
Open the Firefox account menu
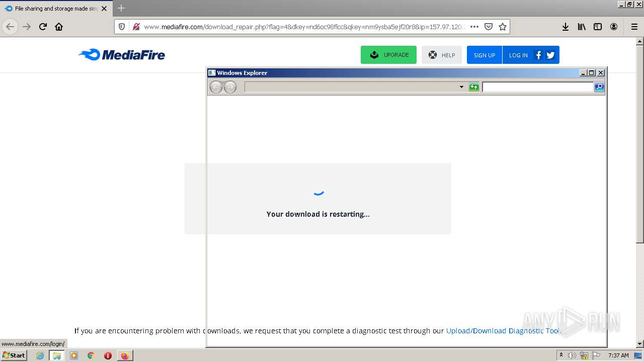tap(614, 27)
